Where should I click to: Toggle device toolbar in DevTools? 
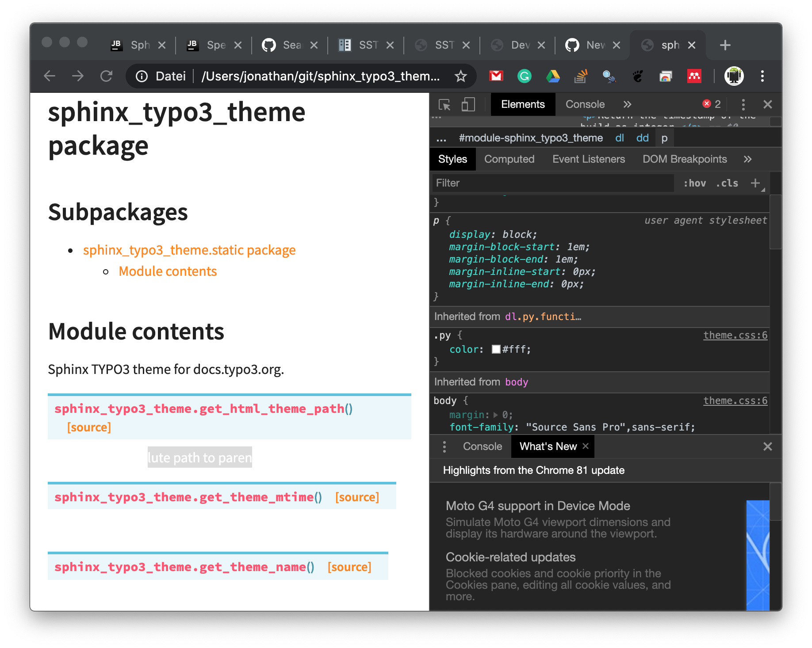468,104
